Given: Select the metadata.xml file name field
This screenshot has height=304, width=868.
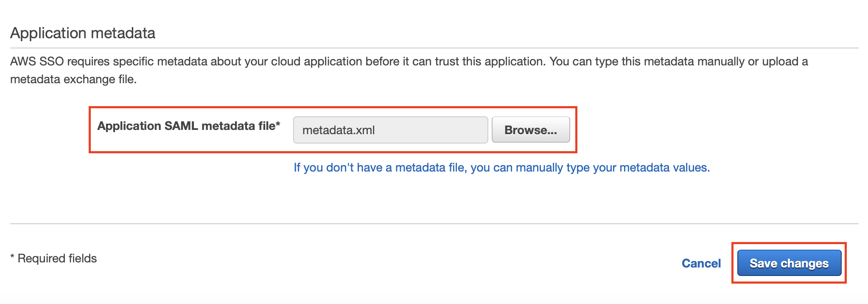Looking at the screenshot, I should 390,130.
